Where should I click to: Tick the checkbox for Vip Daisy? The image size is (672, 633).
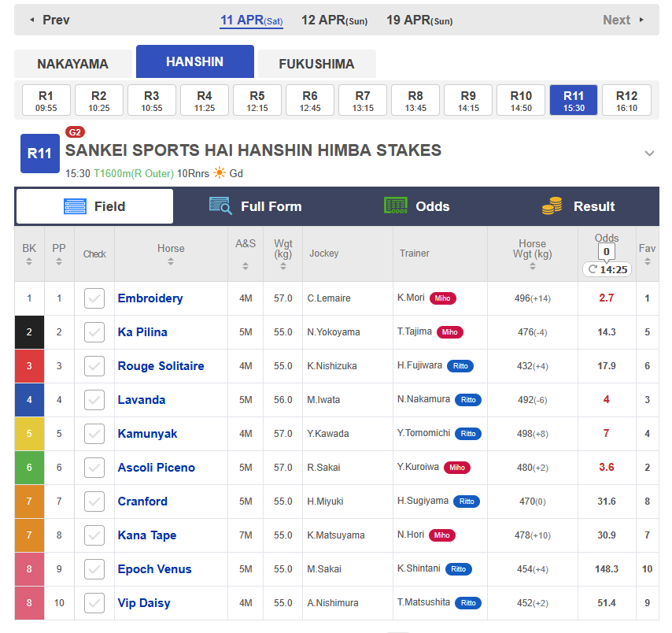(x=94, y=603)
